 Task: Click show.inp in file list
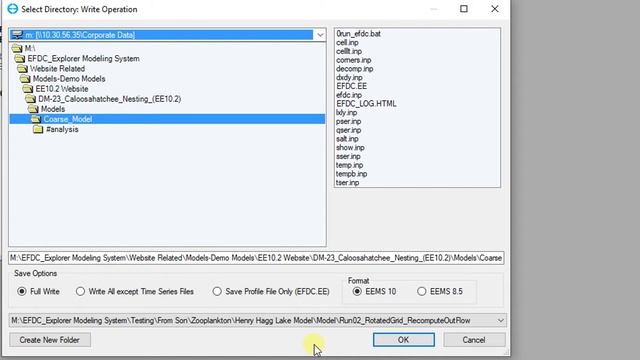pyautogui.click(x=350, y=148)
